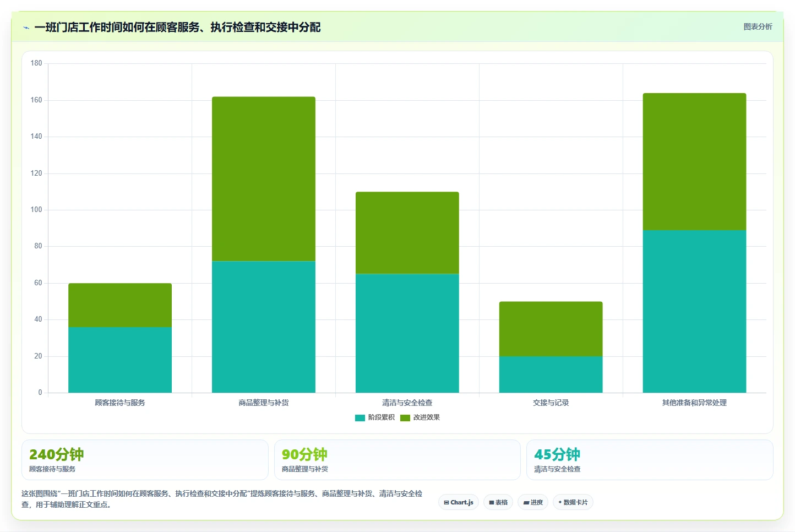Screen dimensions: 795x532
Task: Select the Chart.js tag chip
Action: click(459, 502)
